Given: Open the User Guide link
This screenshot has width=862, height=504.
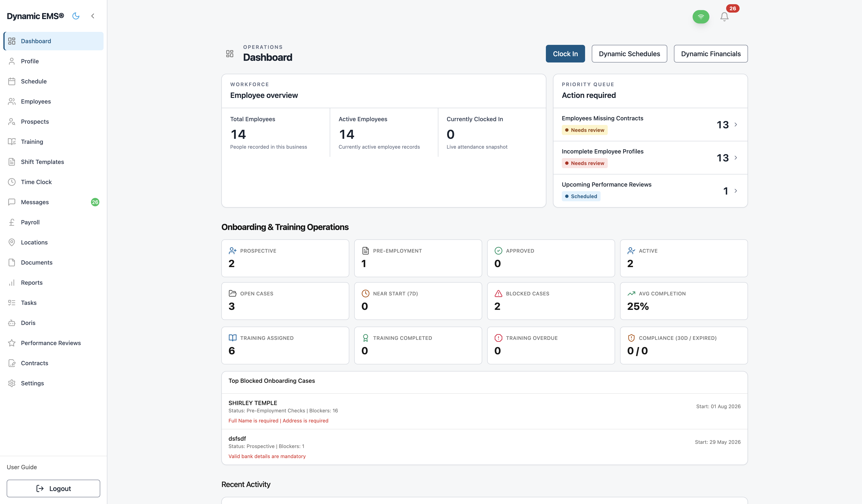Looking at the screenshot, I should tap(22, 467).
